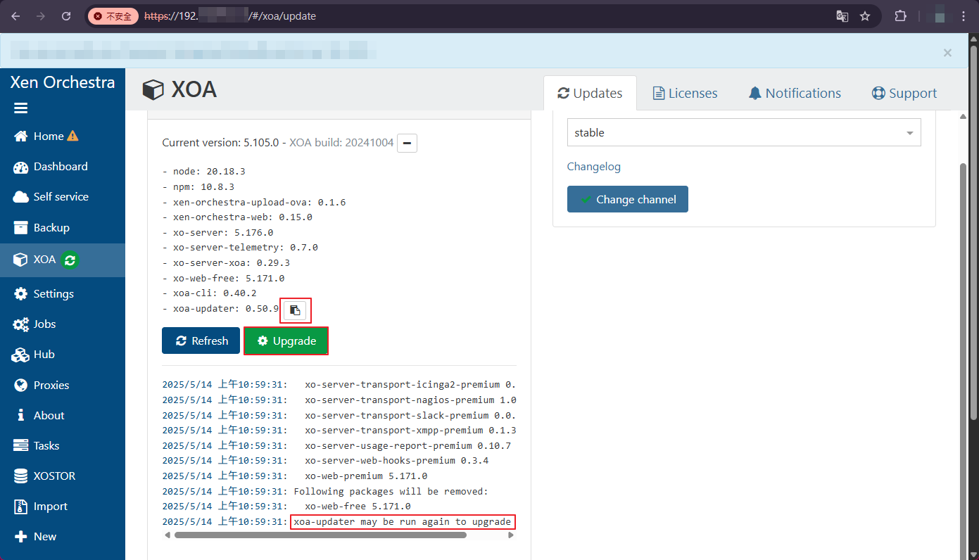Image resolution: width=979 pixels, height=560 pixels.
Task: Switch to the Updates tab
Action: click(x=590, y=94)
